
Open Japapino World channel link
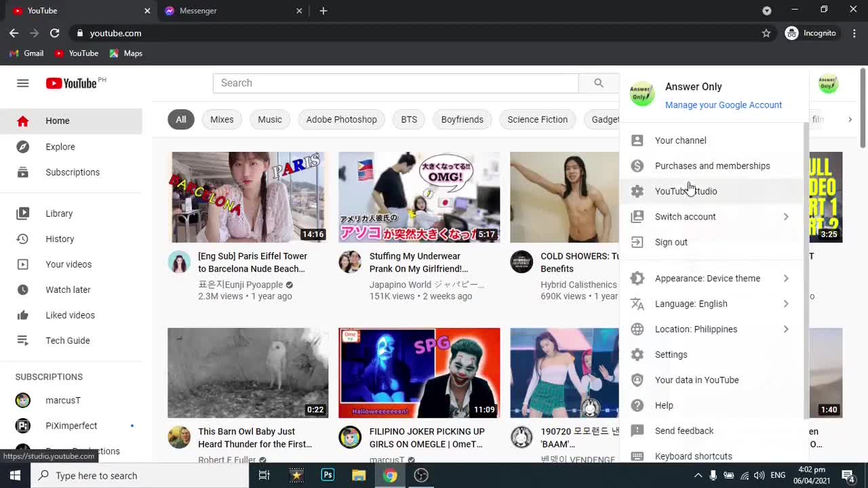click(427, 285)
